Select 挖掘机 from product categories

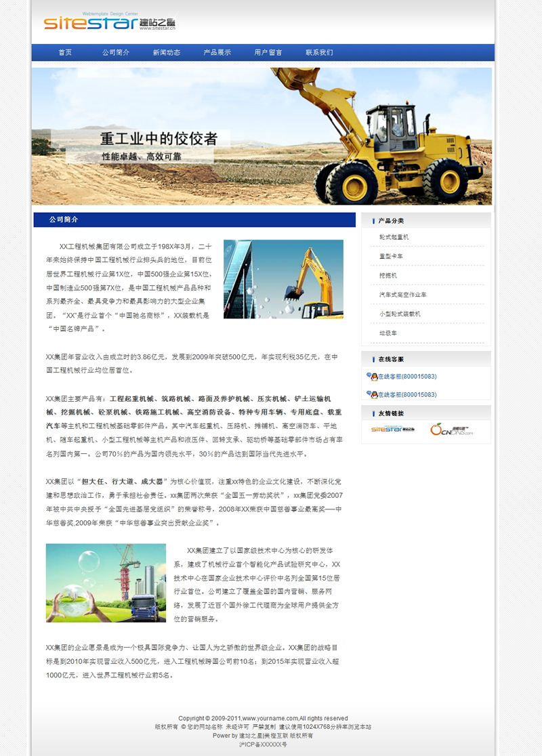tap(388, 276)
